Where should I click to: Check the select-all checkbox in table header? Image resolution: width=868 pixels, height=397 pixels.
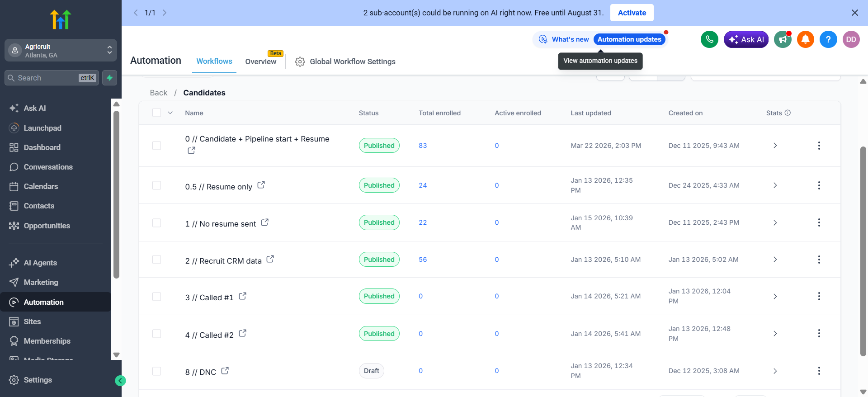click(157, 113)
